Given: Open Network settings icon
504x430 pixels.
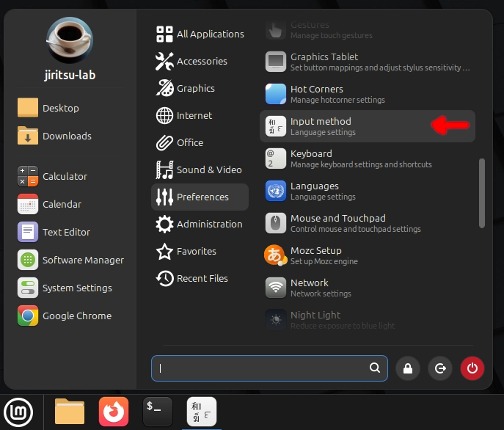Looking at the screenshot, I should tap(275, 288).
